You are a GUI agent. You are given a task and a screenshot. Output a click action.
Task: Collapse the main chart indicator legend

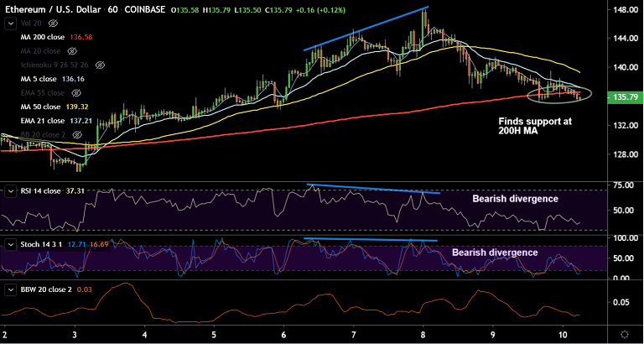pos(11,23)
